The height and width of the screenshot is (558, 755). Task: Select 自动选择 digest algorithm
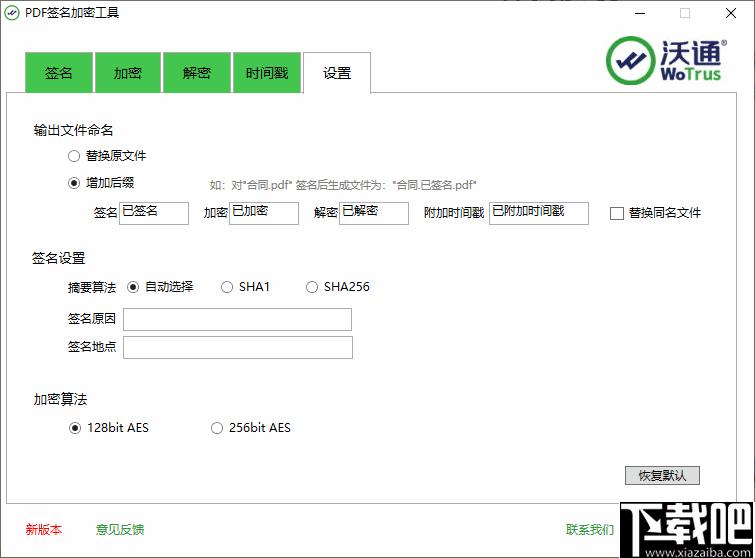pyautogui.click(x=133, y=287)
